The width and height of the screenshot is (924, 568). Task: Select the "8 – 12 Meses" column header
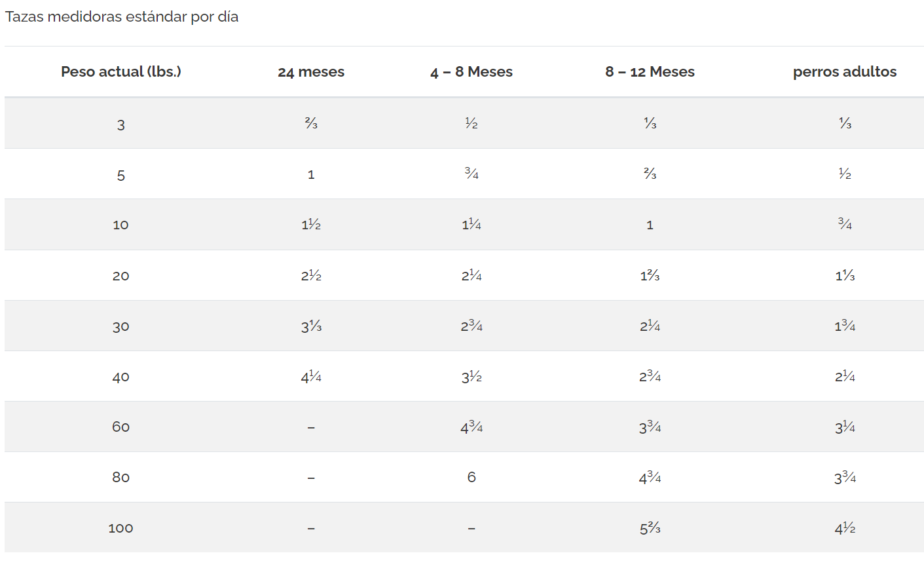click(650, 72)
